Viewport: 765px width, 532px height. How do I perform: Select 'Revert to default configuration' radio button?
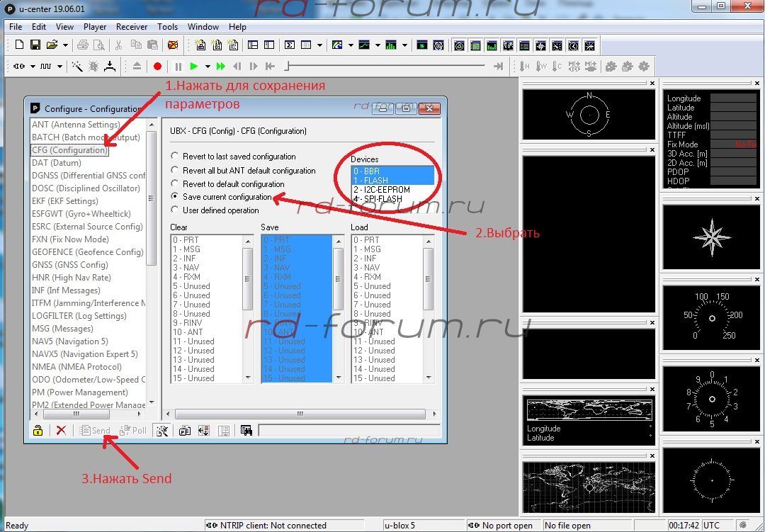point(175,183)
